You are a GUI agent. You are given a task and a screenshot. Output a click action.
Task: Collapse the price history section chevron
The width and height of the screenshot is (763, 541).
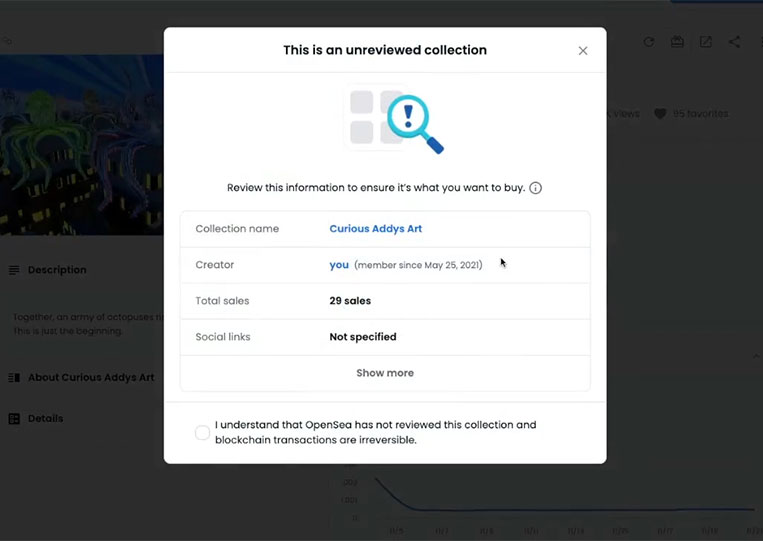[756, 356]
